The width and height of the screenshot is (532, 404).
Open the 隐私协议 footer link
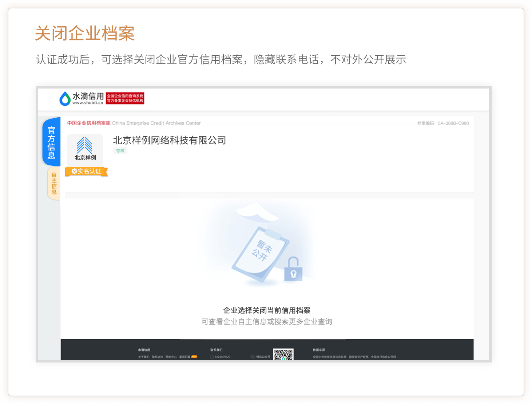click(x=157, y=357)
